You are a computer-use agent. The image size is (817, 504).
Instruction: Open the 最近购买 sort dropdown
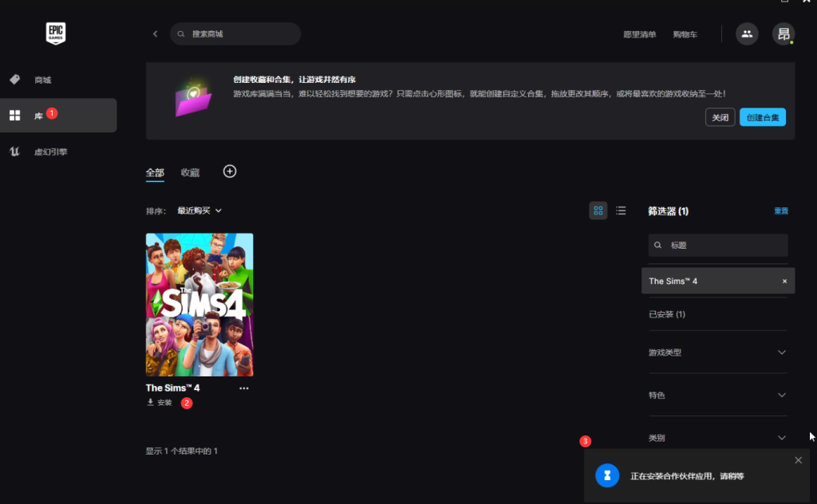[x=199, y=211]
